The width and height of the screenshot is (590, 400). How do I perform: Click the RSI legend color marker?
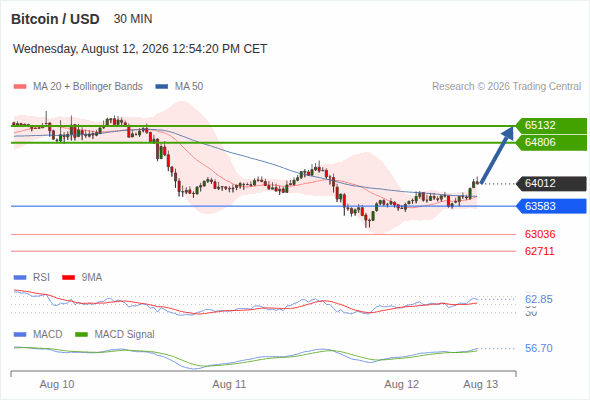[x=20, y=278]
